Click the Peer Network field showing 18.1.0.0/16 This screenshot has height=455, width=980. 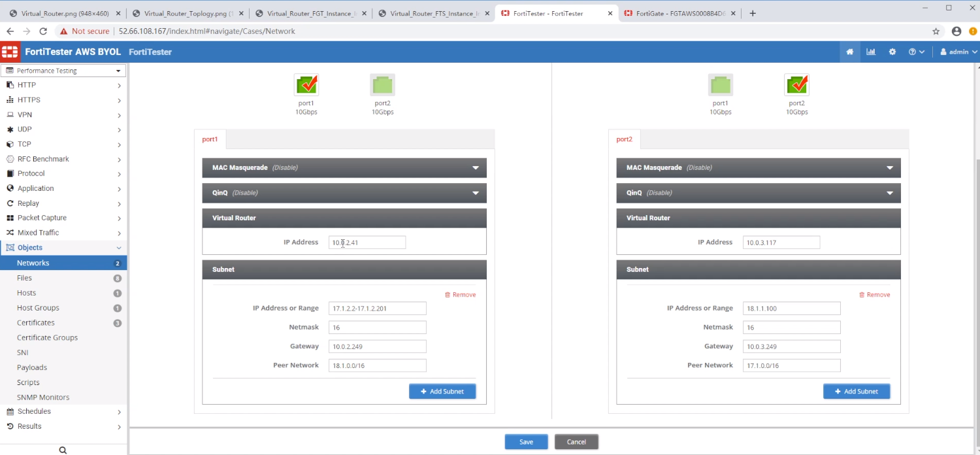click(377, 365)
